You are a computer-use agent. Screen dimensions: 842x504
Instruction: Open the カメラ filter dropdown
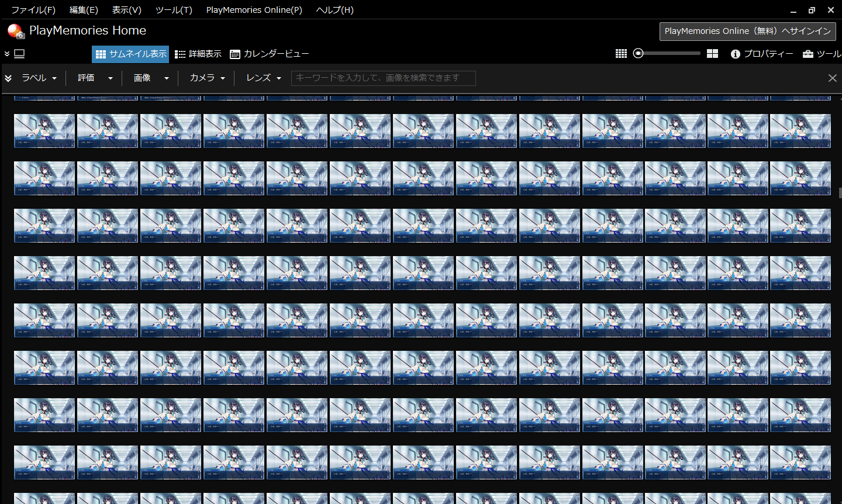(207, 78)
